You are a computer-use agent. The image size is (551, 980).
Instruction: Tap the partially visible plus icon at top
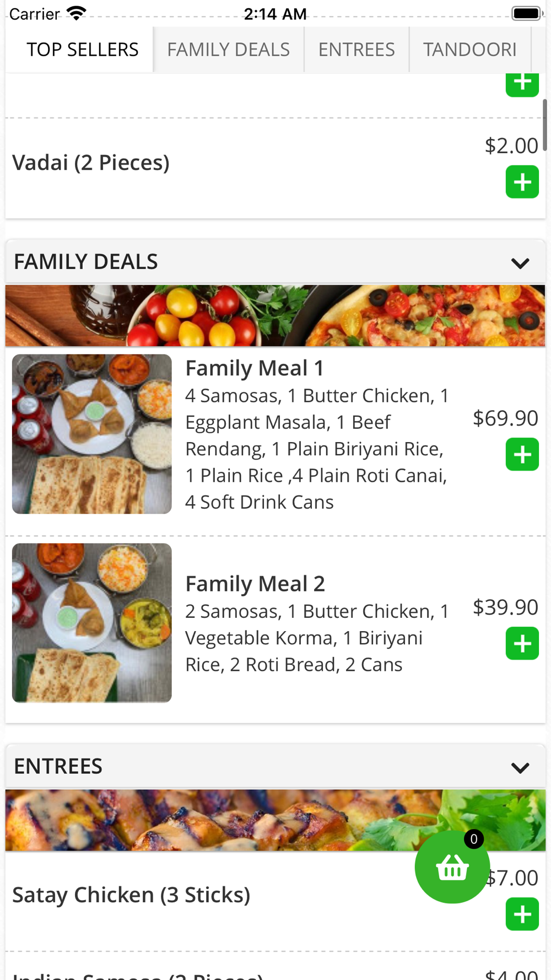click(522, 85)
